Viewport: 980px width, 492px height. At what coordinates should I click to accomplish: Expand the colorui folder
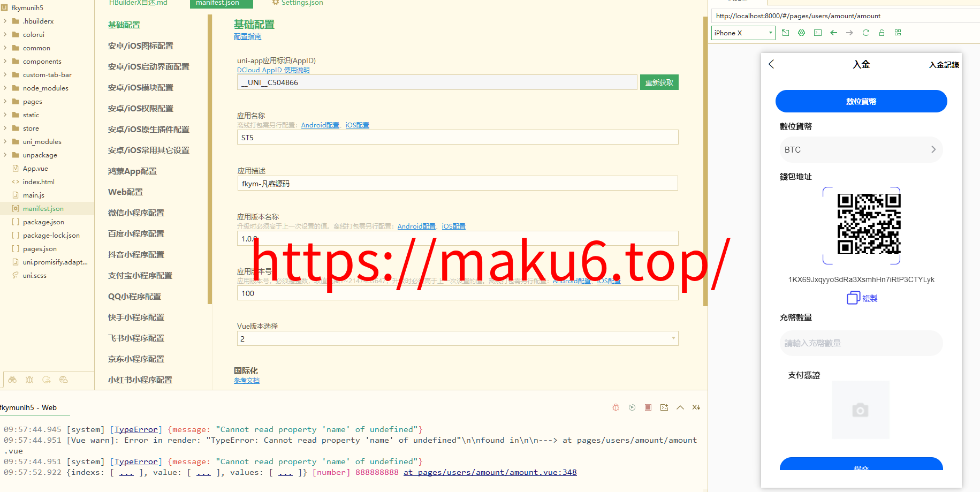coord(5,34)
